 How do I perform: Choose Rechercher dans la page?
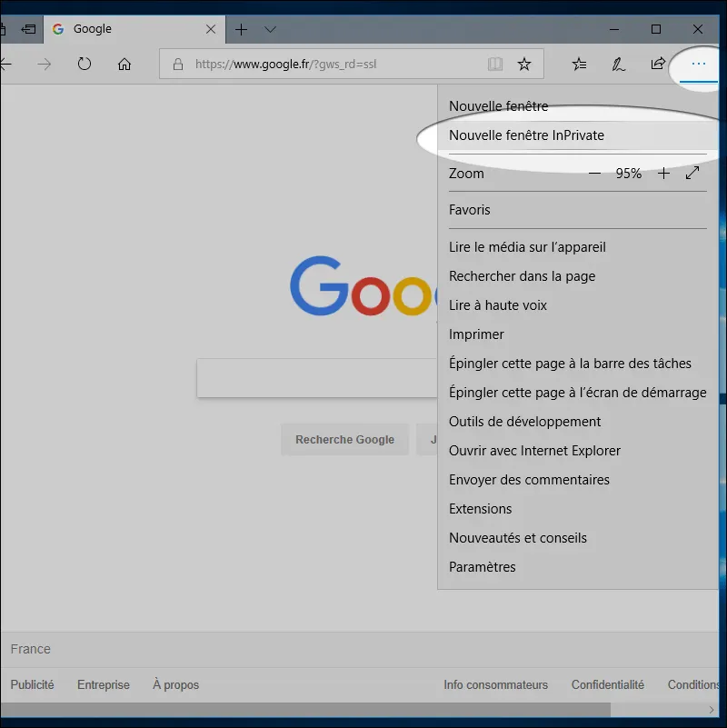[x=578, y=276]
